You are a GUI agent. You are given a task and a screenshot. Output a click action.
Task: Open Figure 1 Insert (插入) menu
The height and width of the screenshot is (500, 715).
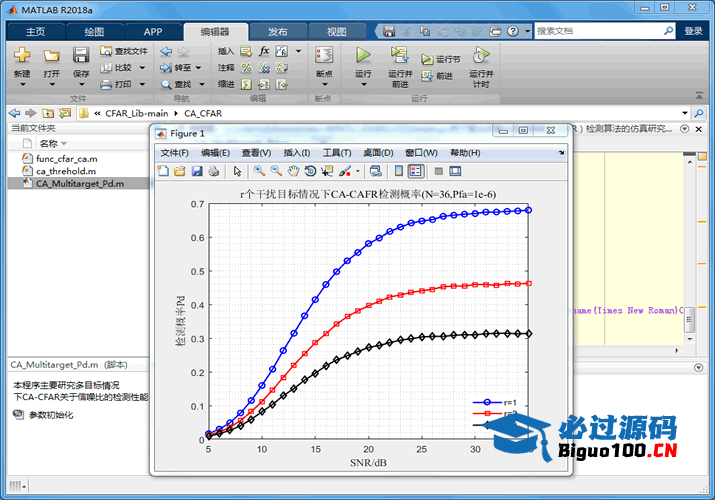[297, 153]
